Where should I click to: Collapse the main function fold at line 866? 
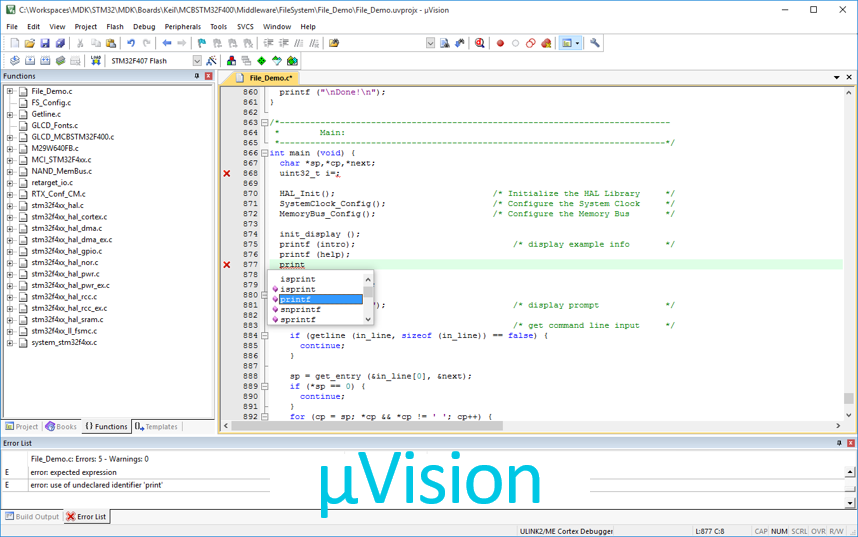[x=265, y=153]
